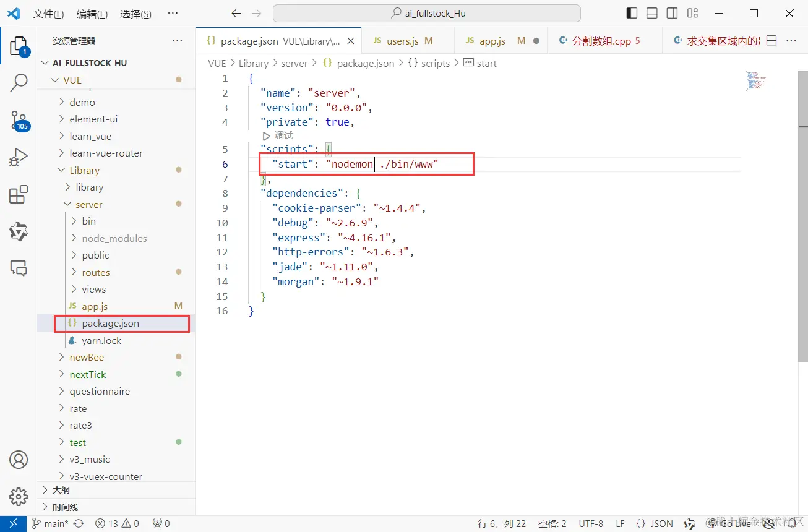Expand the element-ui folder

coord(116,119)
